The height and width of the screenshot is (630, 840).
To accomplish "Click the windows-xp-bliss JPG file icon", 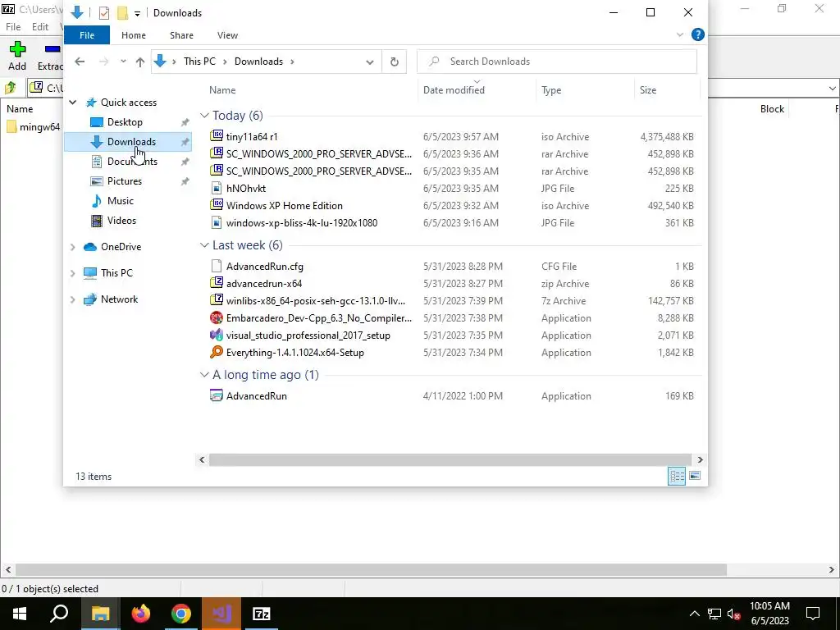I will coord(217,222).
